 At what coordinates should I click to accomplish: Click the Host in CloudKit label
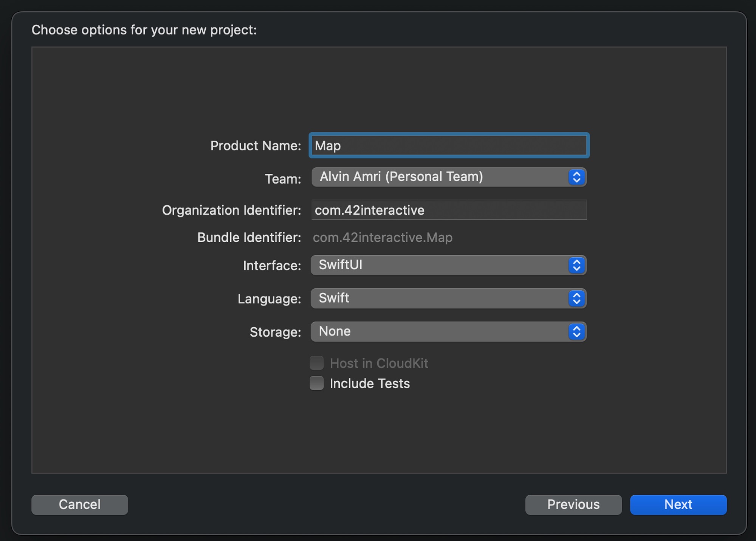tap(379, 363)
